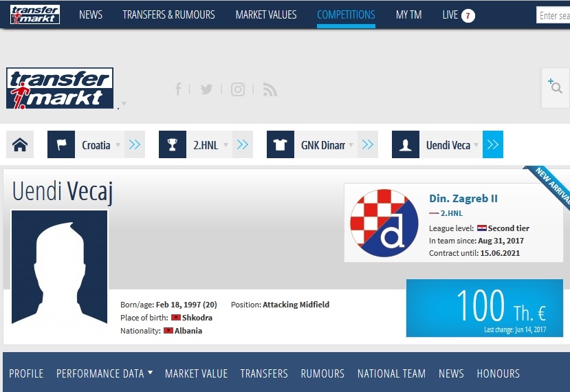
Task: Click the Albania flag beside Nationality
Action: [168, 331]
